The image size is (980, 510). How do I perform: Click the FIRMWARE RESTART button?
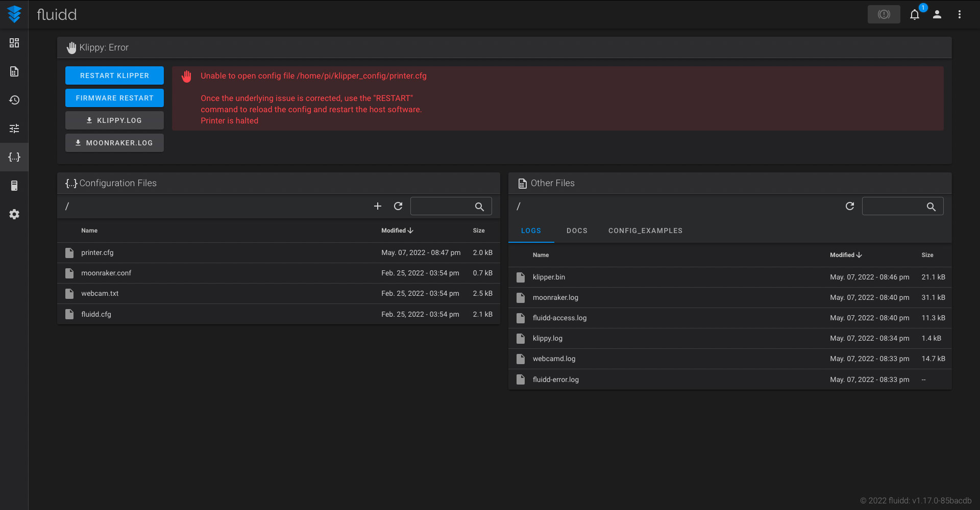pos(114,98)
